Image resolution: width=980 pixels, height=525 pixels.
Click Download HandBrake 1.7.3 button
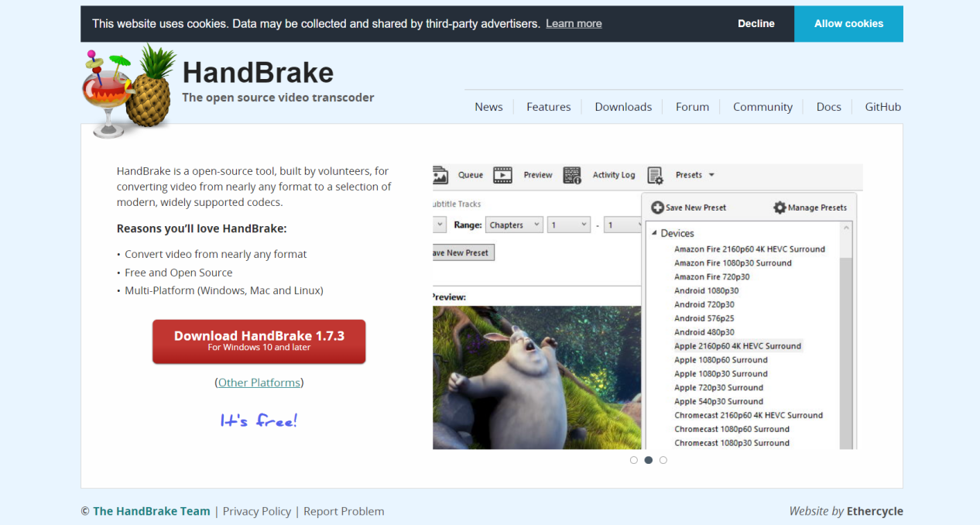point(259,341)
